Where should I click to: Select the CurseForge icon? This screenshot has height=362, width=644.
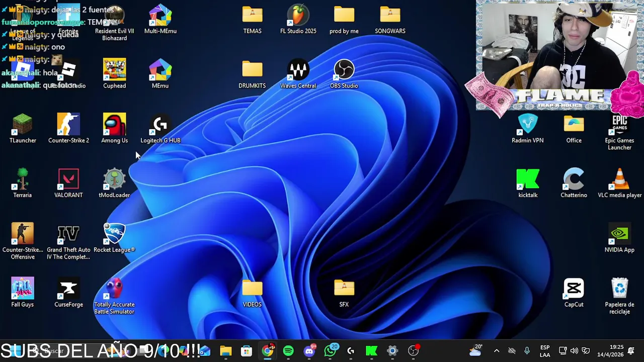click(68, 293)
